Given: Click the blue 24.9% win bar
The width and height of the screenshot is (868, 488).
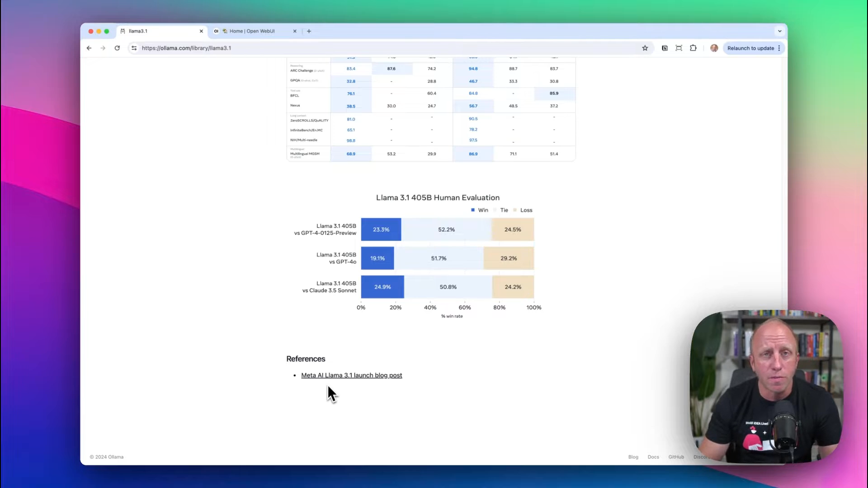Looking at the screenshot, I should point(382,287).
